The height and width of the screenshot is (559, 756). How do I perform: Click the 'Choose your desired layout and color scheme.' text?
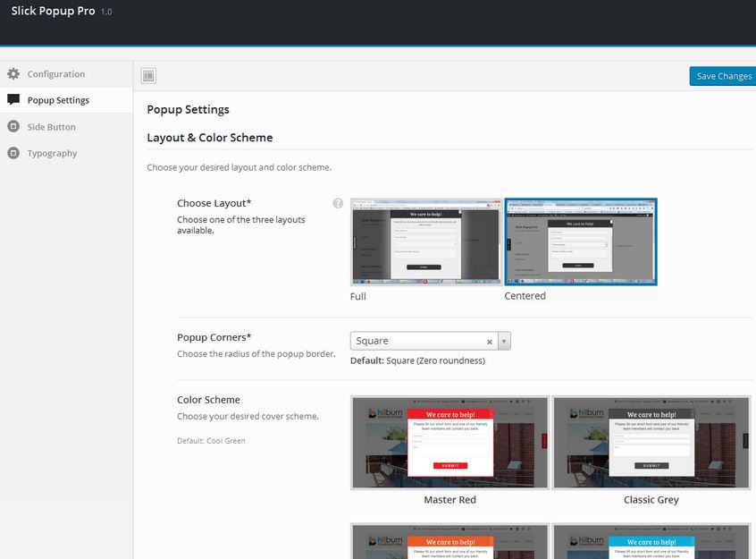[239, 167]
